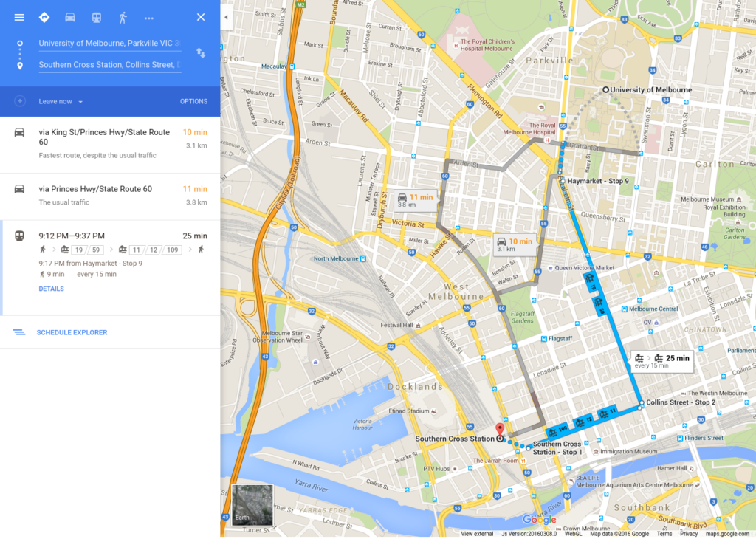Click tram line 59 chip in transit summary

(96, 250)
